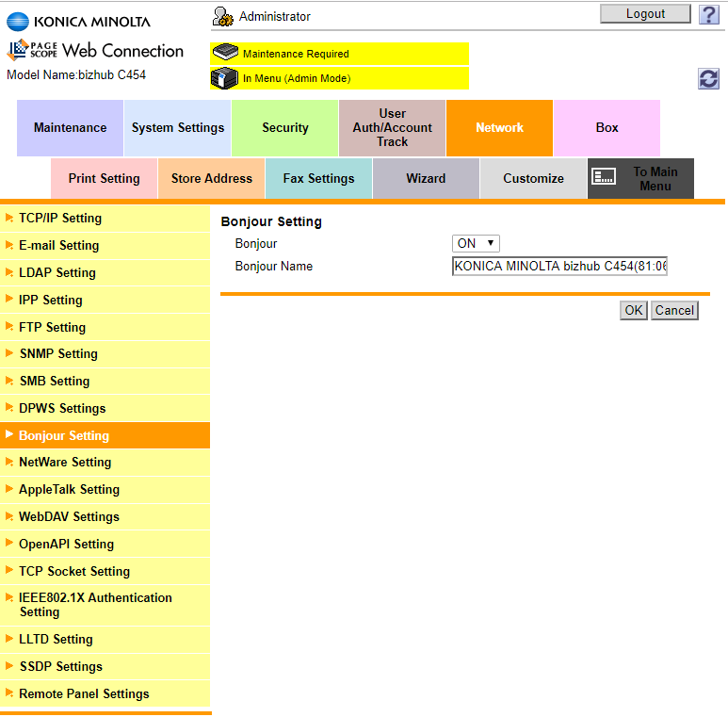Open the Wizard tab
728x717 pixels.
click(426, 178)
